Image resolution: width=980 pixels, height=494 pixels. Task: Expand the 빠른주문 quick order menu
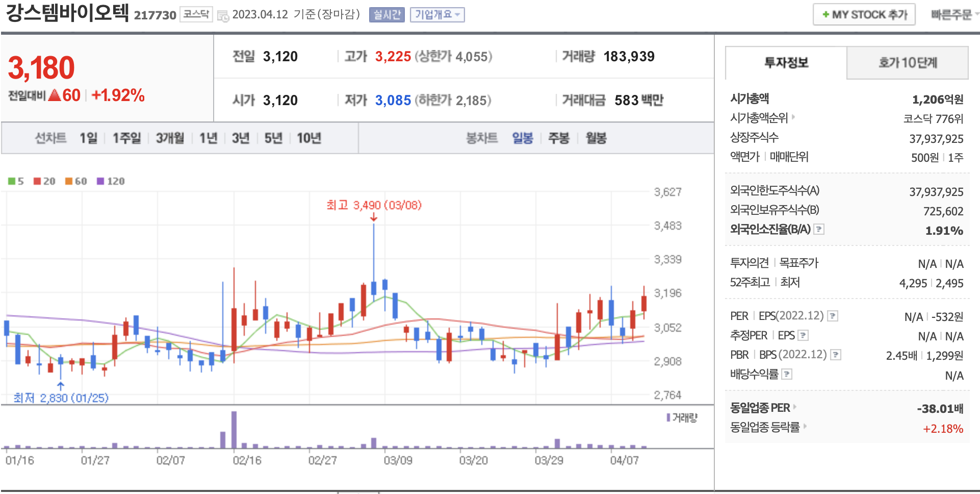pos(953,15)
